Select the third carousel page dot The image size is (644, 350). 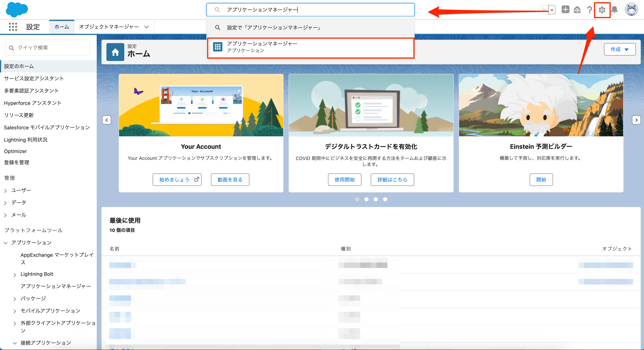[x=375, y=199]
